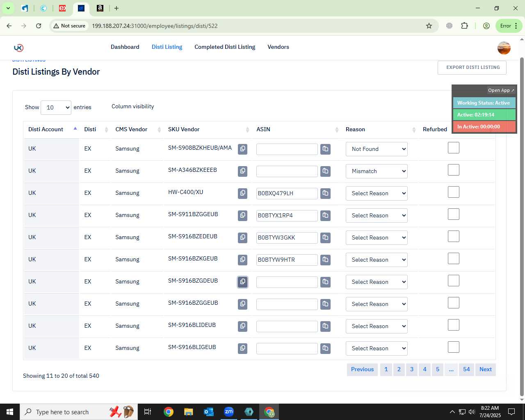Copy SKU SM-S911BZGGEUB with copy icon
This screenshot has width=525, height=420.
[243, 215]
